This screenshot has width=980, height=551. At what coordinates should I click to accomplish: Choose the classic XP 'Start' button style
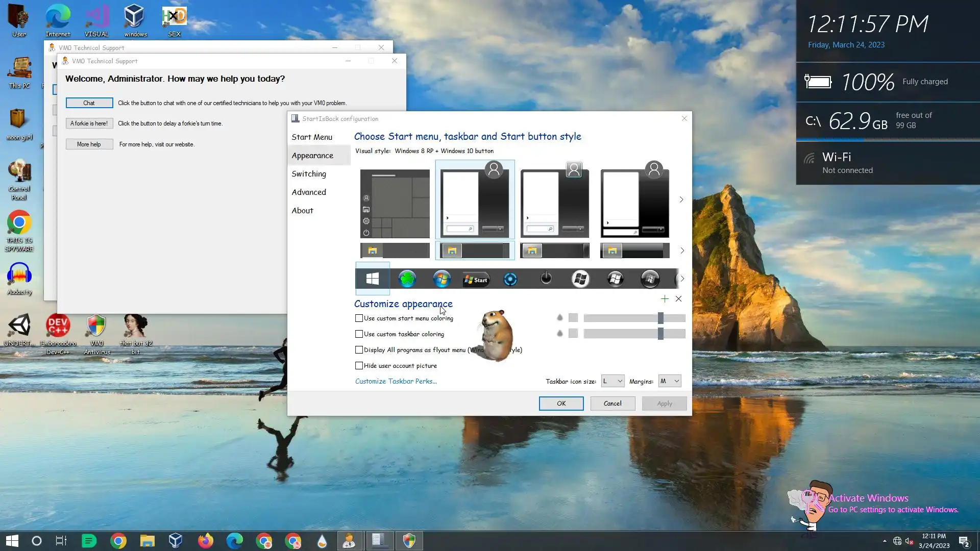(x=476, y=280)
